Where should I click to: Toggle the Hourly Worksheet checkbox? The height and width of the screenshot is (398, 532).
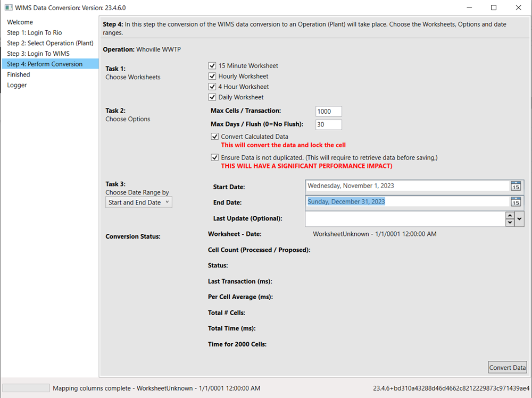tap(212, 77)
